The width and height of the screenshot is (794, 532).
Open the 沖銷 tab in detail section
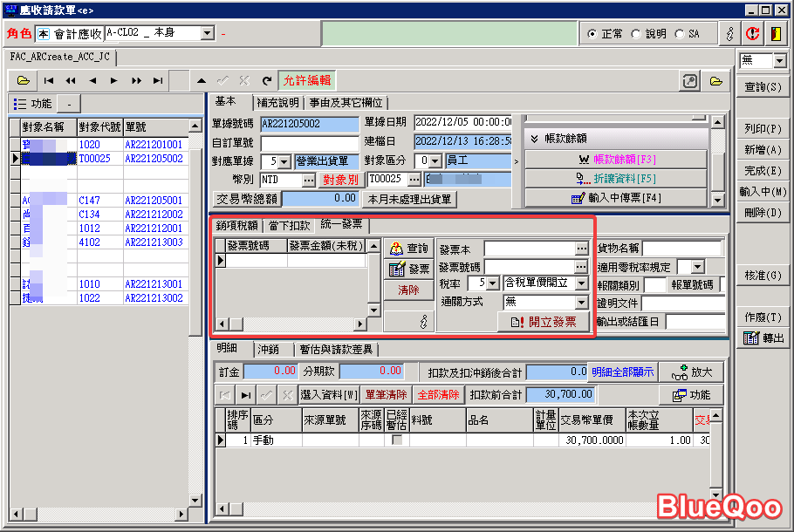point(268,350)
